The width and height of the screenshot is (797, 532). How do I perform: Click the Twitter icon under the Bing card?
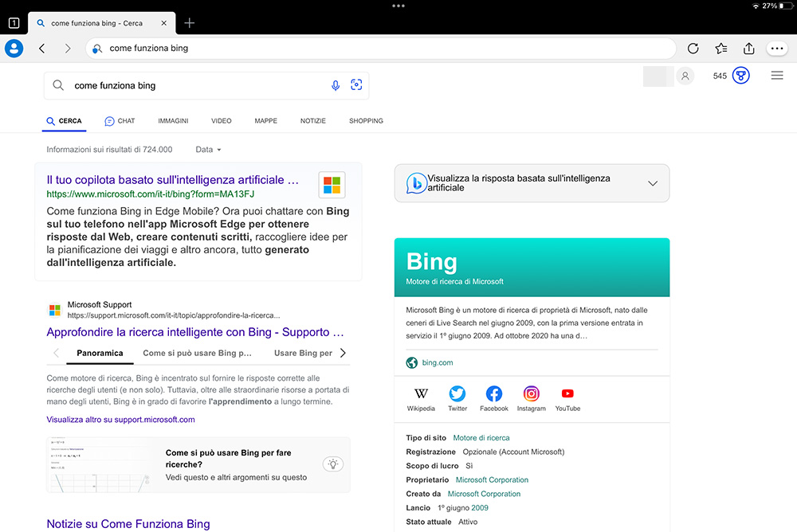[x=457, y=393]
